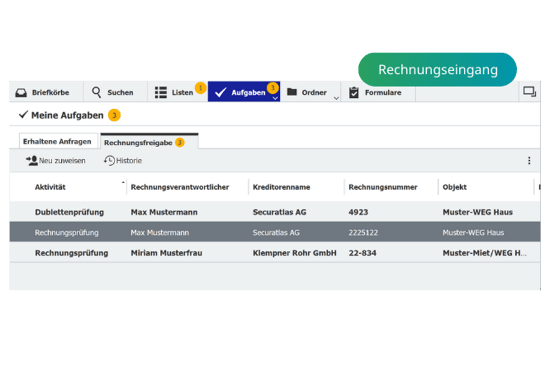Viewport: 550px width, 371px height.
Task: Click the Neu zuweisen button
Action: coord(56,161)
